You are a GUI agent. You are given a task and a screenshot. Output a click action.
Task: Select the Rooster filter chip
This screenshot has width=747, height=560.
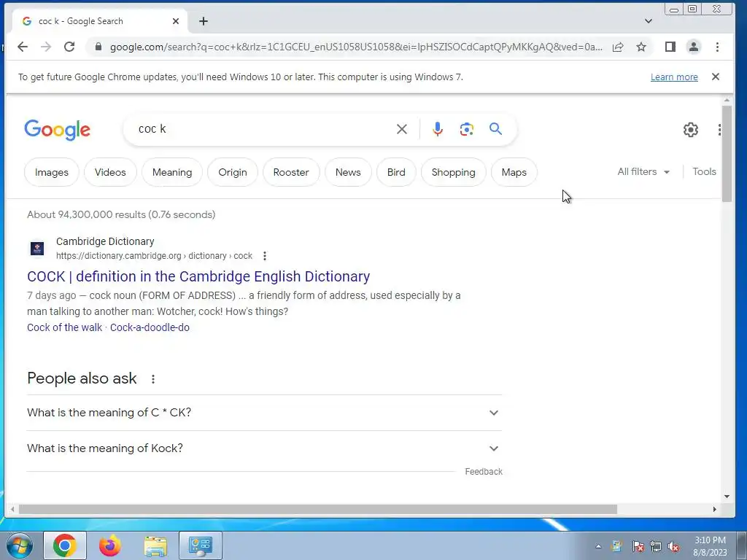(x=291, y=172)
